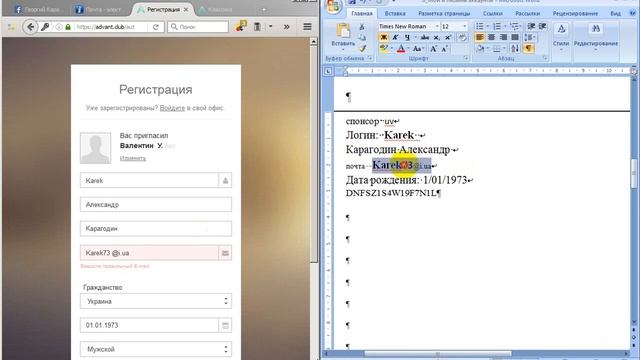
Task: Open the Рецензирование ribbon tab
Action: (x=575, y=13)
